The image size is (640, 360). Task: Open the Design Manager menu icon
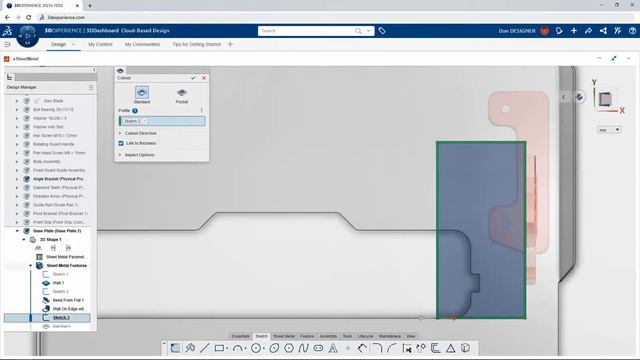[x=91, y=87]
